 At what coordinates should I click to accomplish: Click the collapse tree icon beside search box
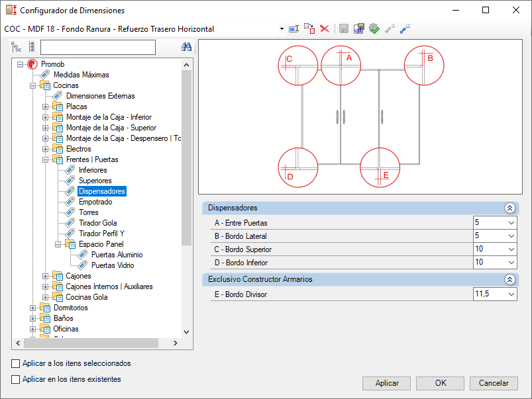(32, 47)
